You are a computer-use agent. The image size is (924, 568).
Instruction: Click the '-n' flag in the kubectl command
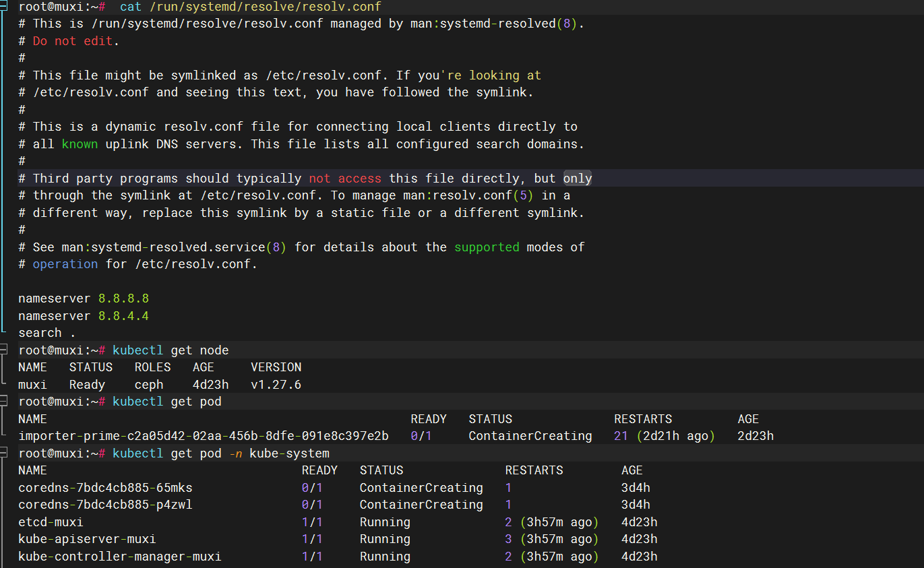(235, 453)
